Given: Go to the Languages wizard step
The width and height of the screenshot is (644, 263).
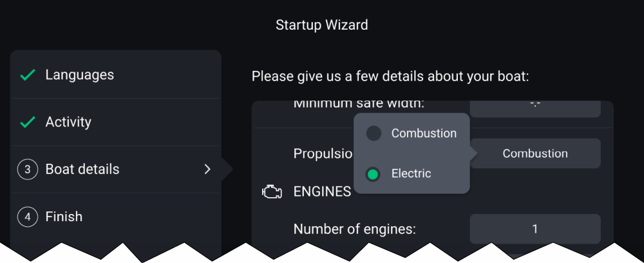Looking at the screenshot, I should click(79, 75).
